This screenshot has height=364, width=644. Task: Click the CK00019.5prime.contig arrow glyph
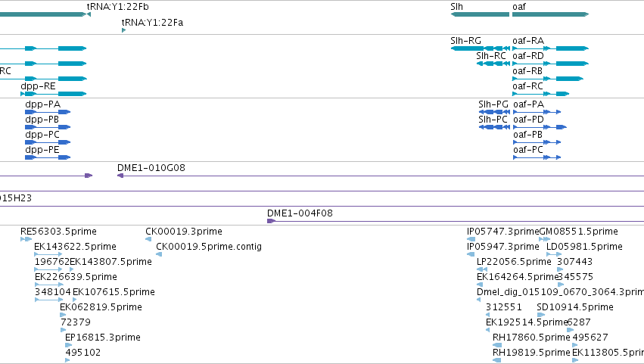pyautogui.click(x=159, y=255)
